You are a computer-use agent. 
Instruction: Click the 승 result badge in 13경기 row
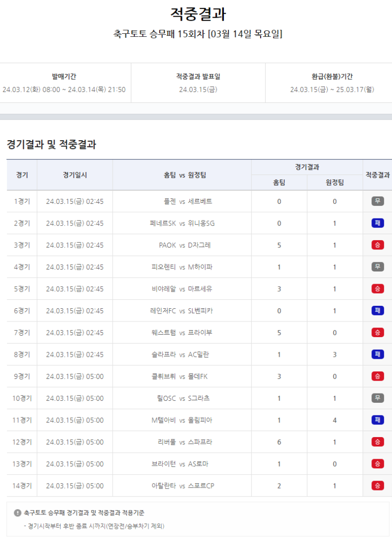coord(377,464)
